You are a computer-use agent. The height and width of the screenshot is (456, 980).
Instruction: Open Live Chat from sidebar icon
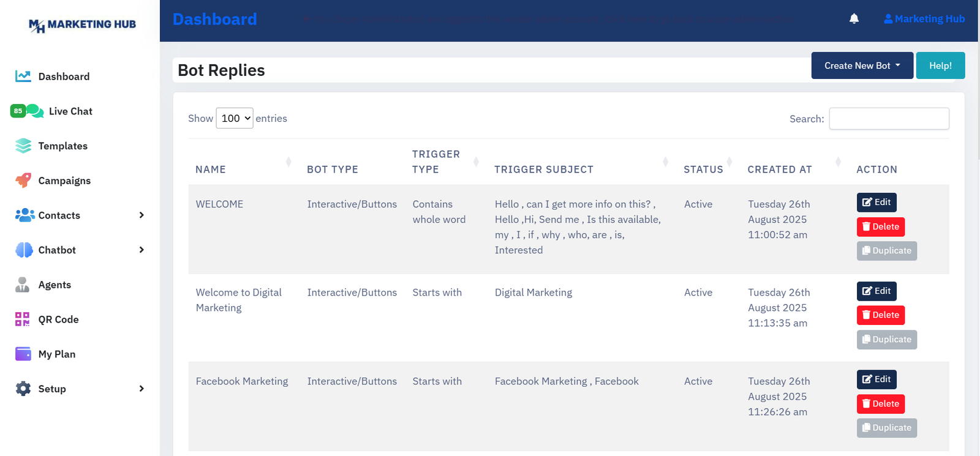coord(34,111)
